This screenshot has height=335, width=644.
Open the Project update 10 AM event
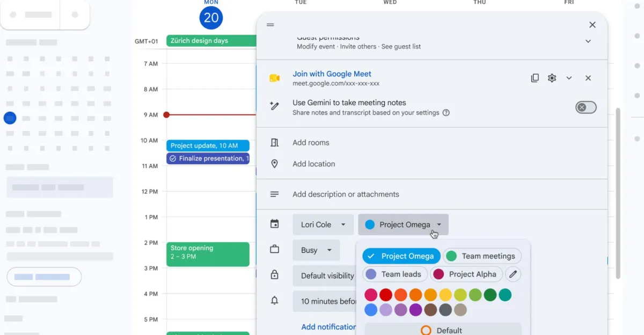click(x=208, y=145)
